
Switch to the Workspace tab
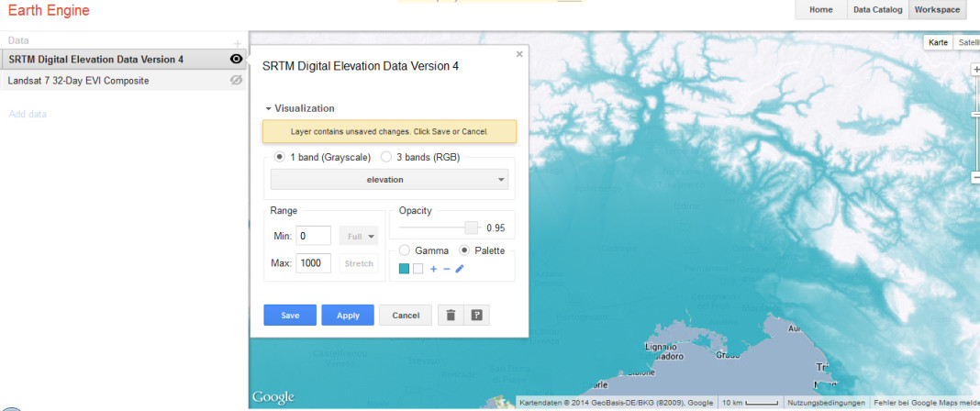click(x=937, y=10)
